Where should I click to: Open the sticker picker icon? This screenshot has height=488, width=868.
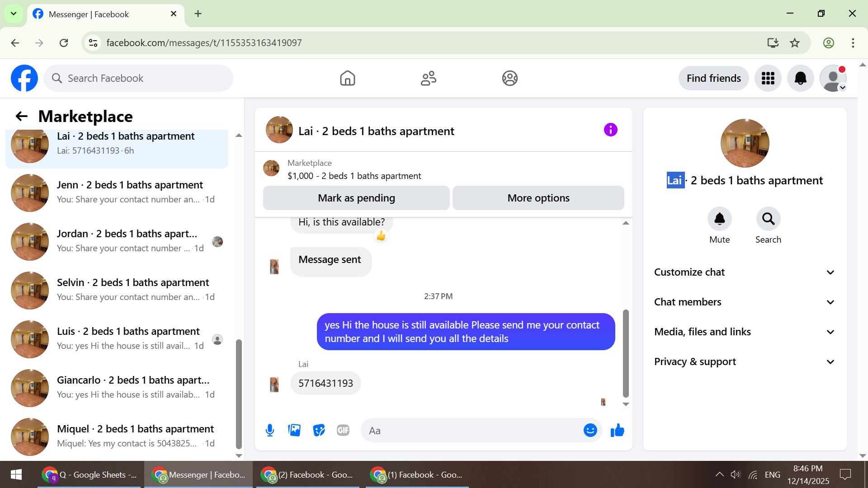[319, 430]
